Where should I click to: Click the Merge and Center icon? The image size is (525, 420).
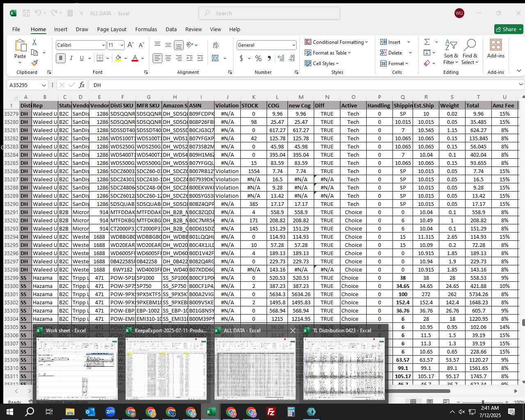click(215, 58)
